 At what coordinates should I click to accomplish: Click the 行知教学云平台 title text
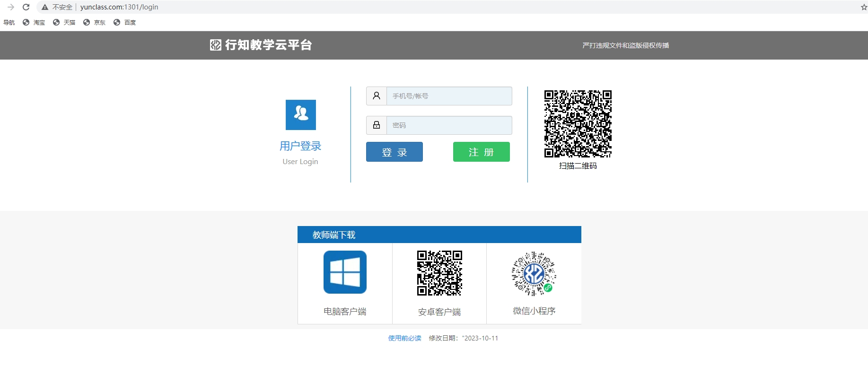268,45
